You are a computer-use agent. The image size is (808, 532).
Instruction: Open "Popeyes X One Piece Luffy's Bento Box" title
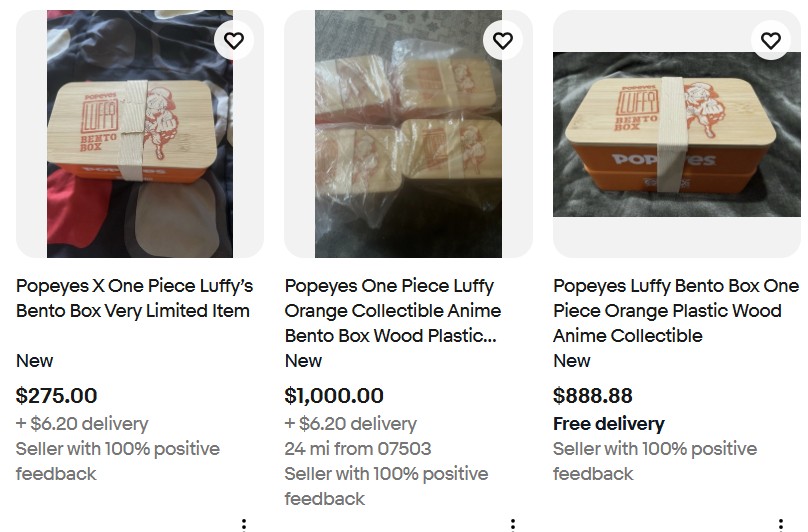pyautogui.click(x=134, y=298)
